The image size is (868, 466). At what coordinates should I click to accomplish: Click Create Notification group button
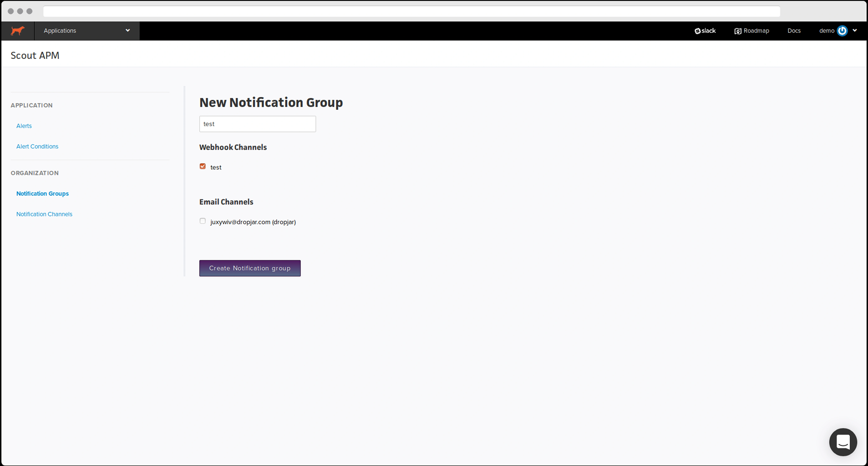pyautogui.click(x=250, y=268)
